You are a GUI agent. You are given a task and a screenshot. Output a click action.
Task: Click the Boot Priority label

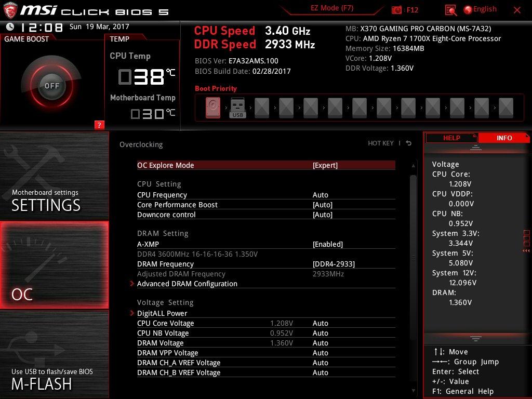click(x=216, y=88)
